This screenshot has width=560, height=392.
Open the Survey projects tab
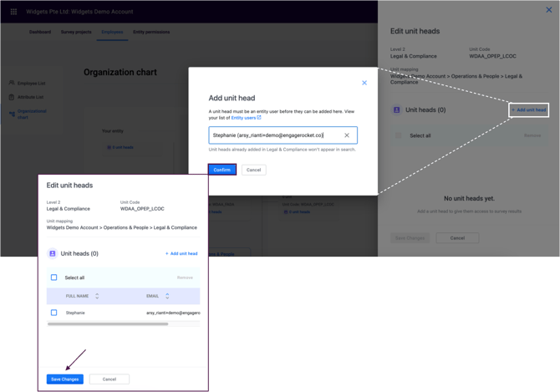(76, 32)
